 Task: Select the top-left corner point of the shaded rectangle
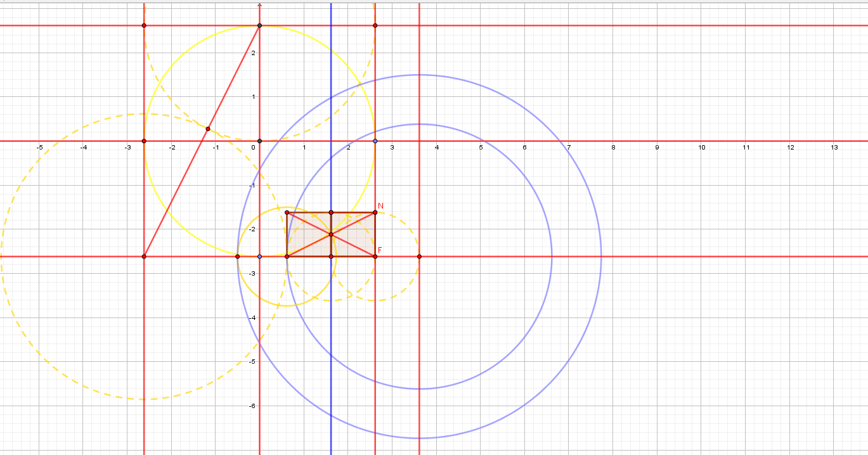point(287,212)
